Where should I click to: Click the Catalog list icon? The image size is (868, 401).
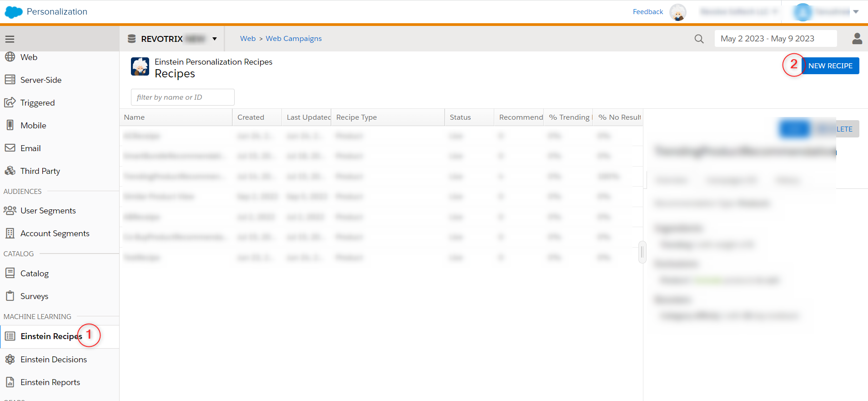click(x=10, y=273)
